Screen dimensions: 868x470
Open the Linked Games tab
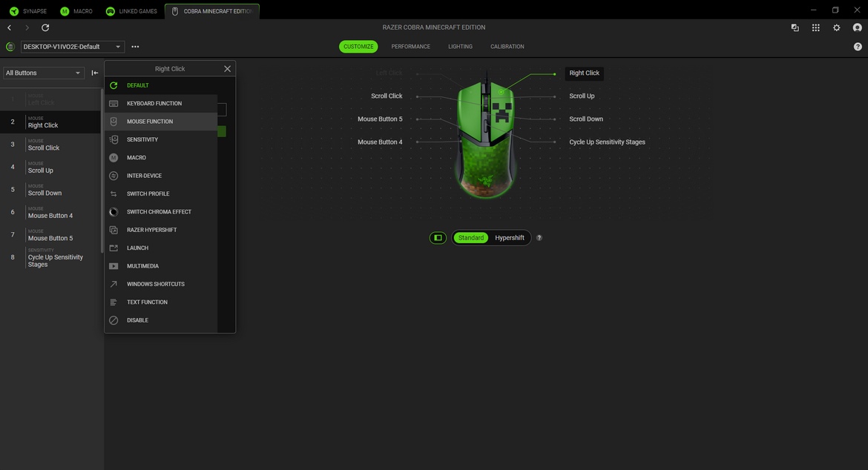tap(131, 11)
